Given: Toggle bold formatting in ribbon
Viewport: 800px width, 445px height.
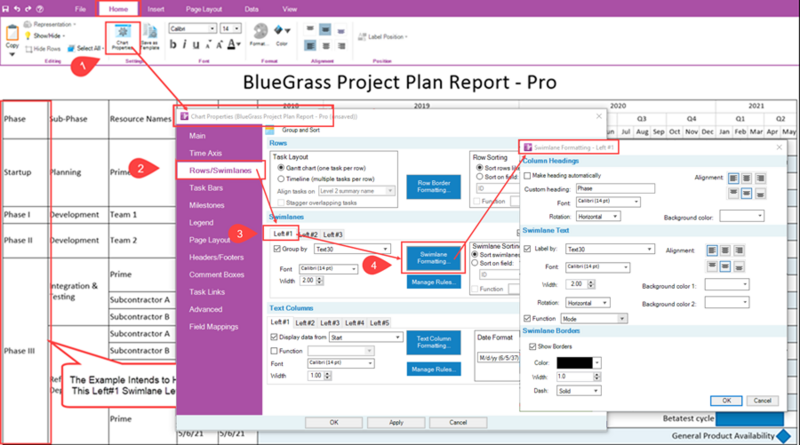Looking at the screenshot, I should 173,45.
